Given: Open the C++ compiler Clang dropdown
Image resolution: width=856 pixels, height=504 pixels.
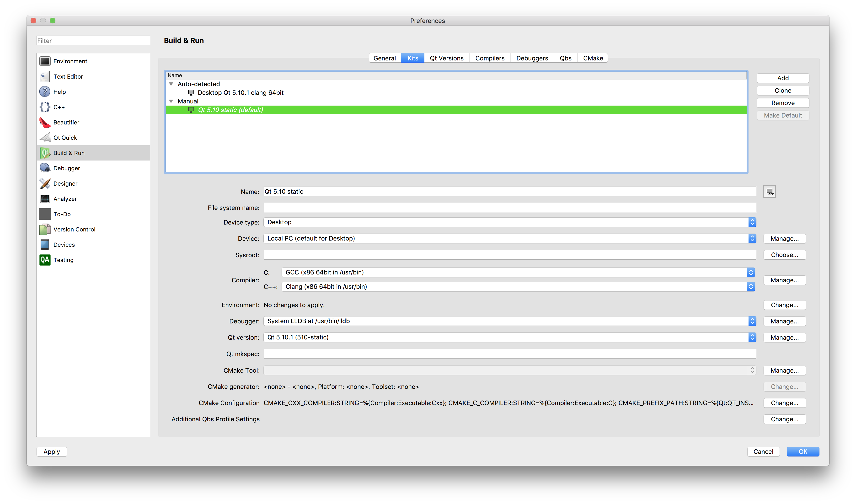Looking at the screenshot, I should [518, 287].
